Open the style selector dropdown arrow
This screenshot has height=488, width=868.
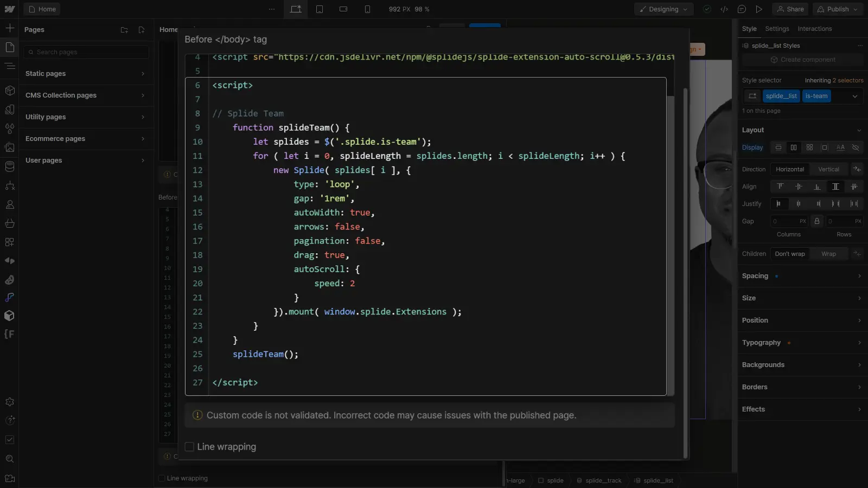point(855,96)
